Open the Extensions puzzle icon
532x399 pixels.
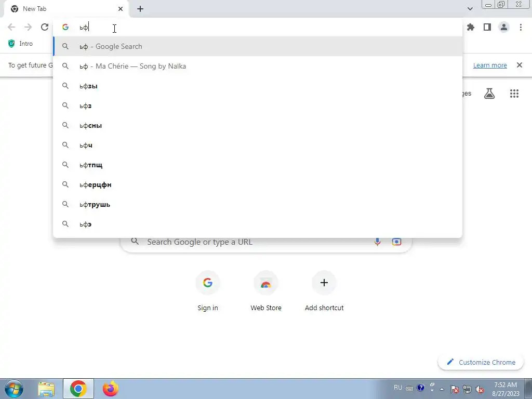(x=471, y=27)
